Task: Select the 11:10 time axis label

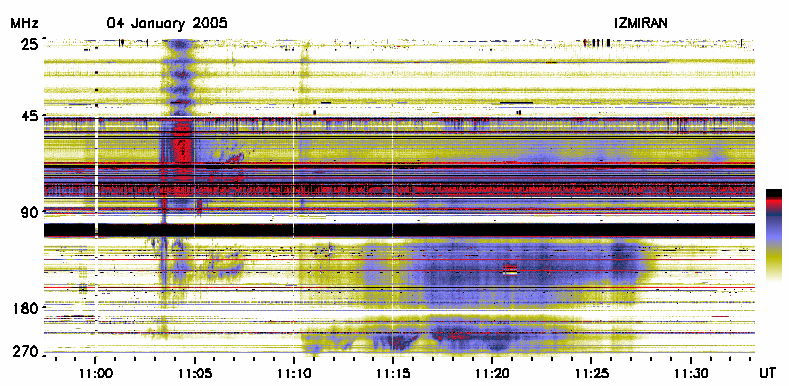Action: tap(294, 373)
